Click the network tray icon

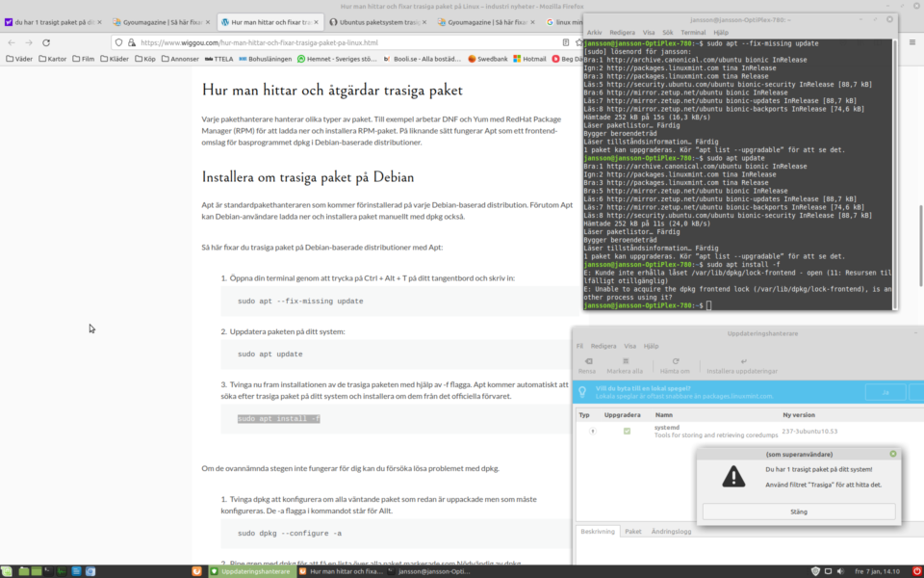tap(828, 571)
